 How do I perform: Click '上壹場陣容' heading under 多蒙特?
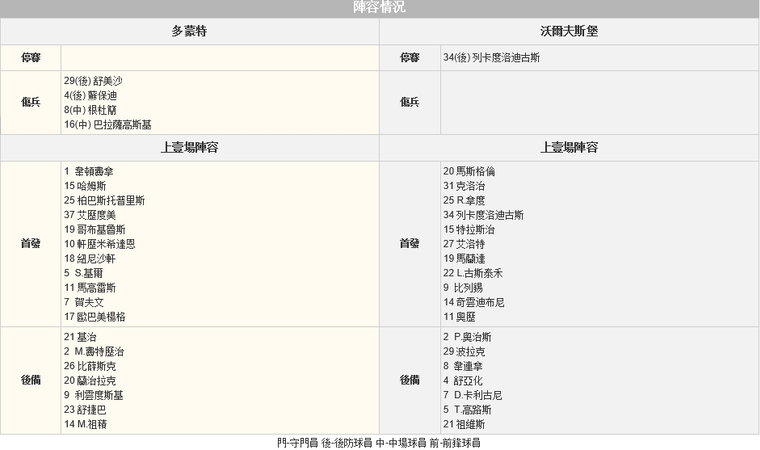tap(190, 147)
